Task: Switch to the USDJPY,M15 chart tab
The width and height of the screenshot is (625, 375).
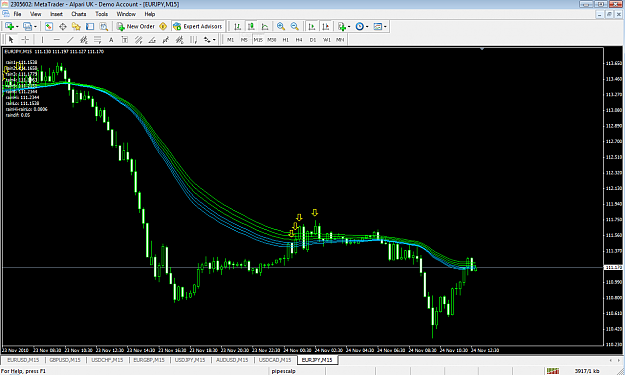Action: pos(190,360)
